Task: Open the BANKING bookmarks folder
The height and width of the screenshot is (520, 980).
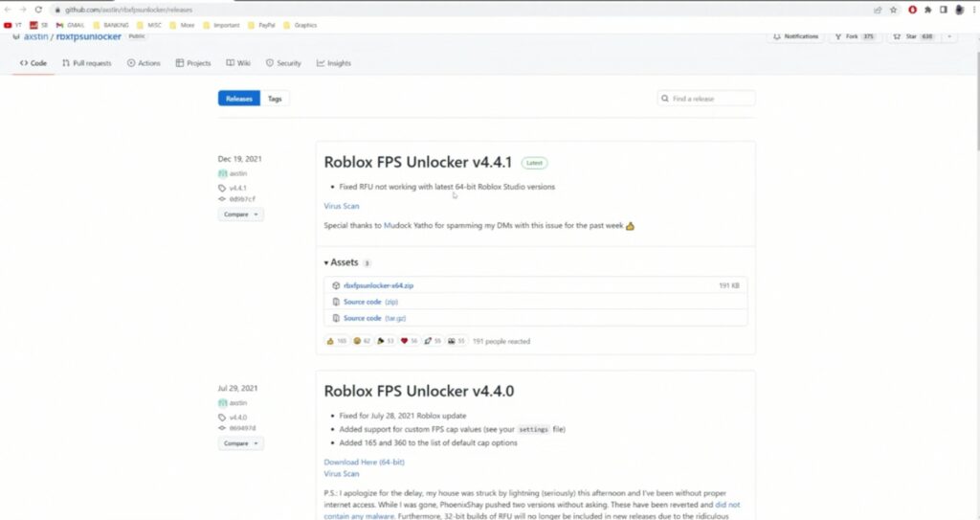Action: 111,26
